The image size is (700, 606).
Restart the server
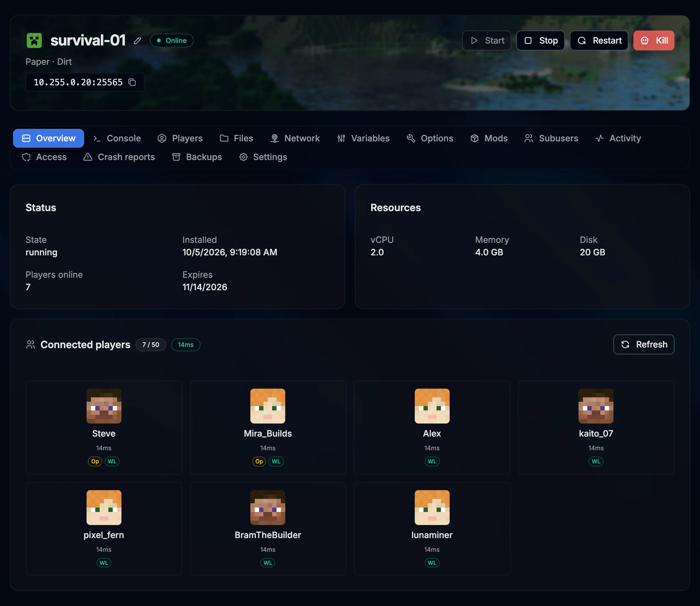tap(599, 40)
